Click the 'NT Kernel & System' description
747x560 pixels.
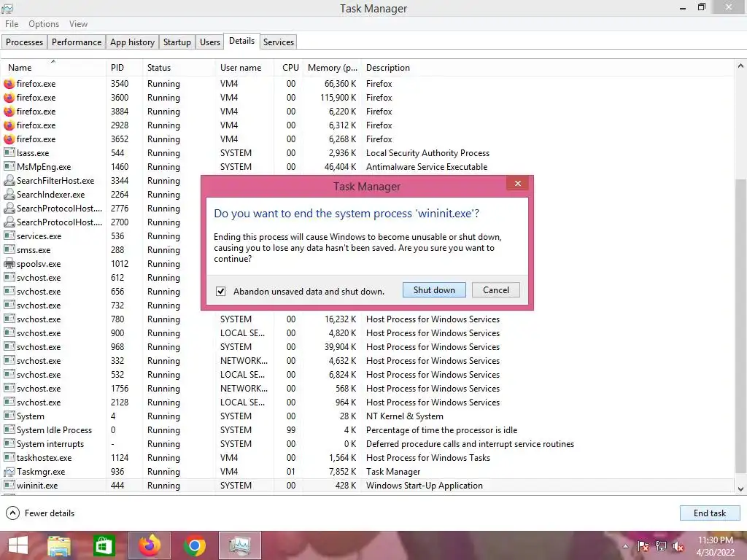pos(404,416)
